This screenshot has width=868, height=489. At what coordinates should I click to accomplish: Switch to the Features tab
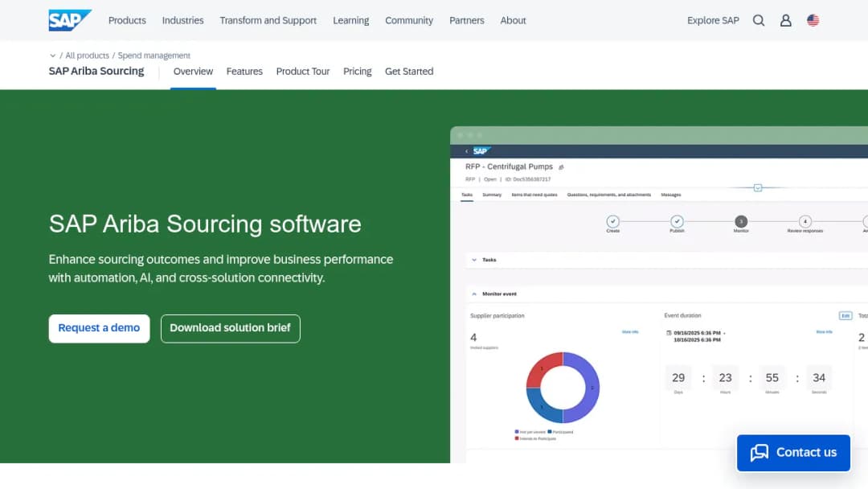(244, 72)
